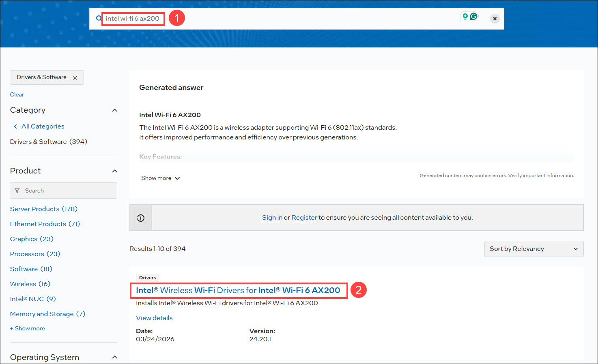The width and height of the screenshot is (598, 364).
Task: Open the Register link
Action: (304, 218)
